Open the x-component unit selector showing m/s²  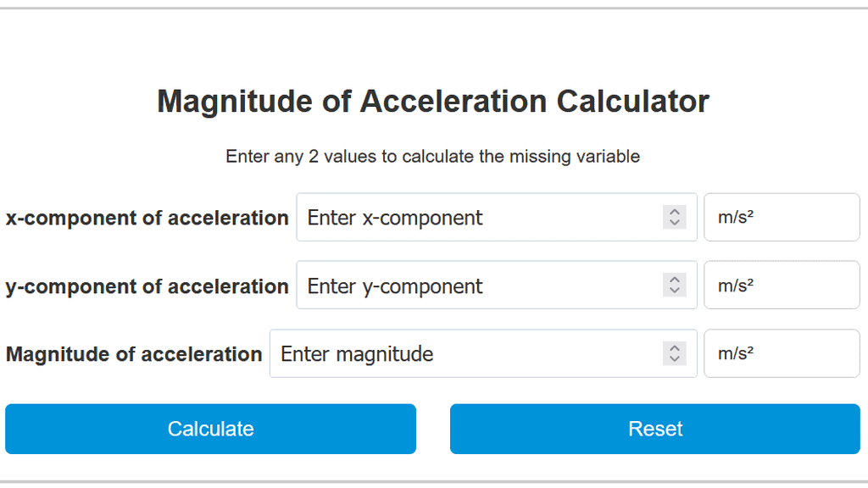[x=781, y=217]
